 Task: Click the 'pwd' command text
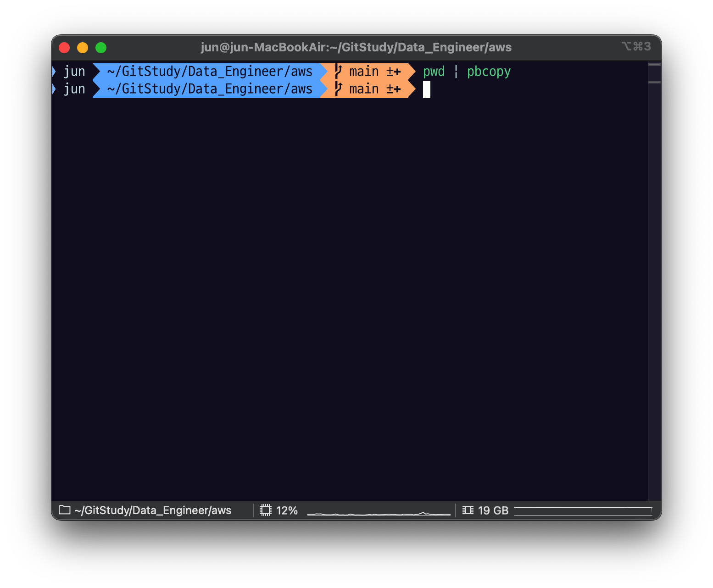[434, 72]
